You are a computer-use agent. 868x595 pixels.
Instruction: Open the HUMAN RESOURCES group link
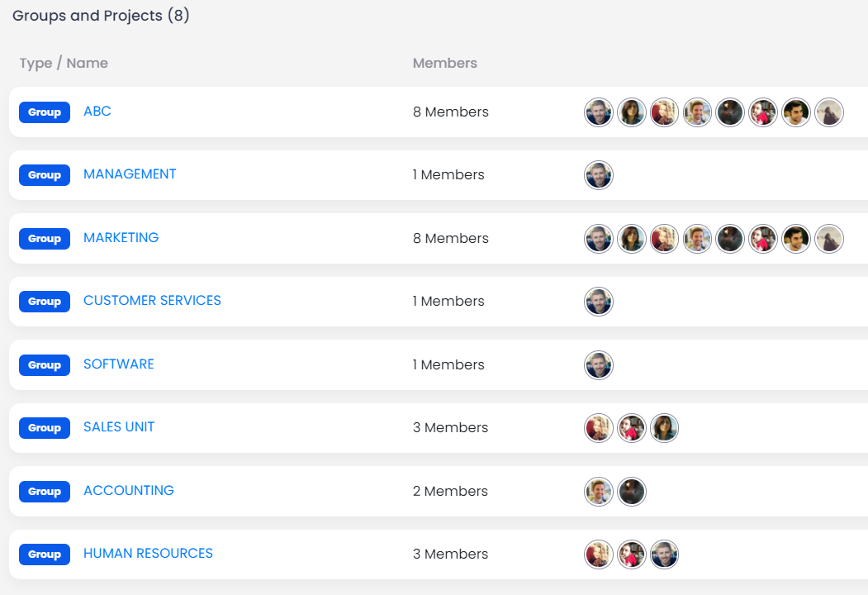click(148, 554)
